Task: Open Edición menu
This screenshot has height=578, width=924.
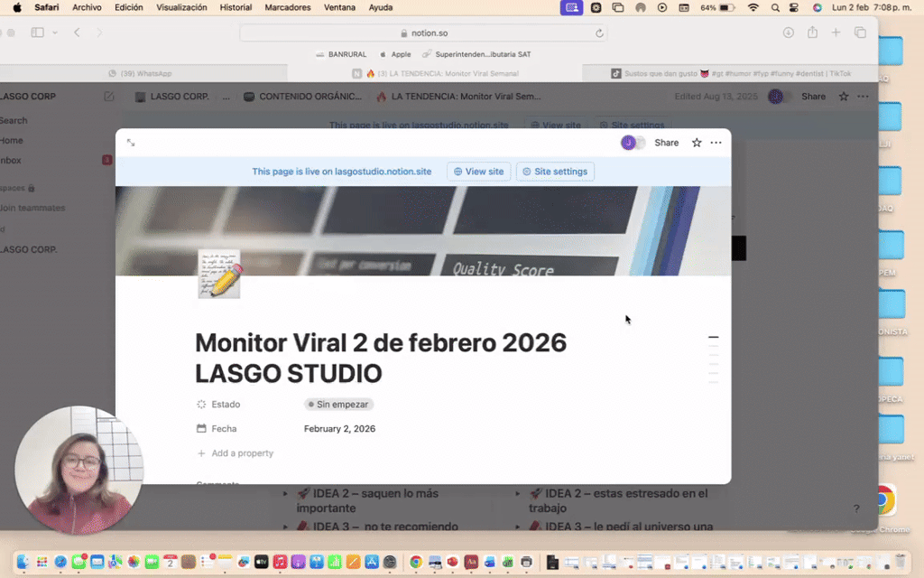Action: (128, 7)
